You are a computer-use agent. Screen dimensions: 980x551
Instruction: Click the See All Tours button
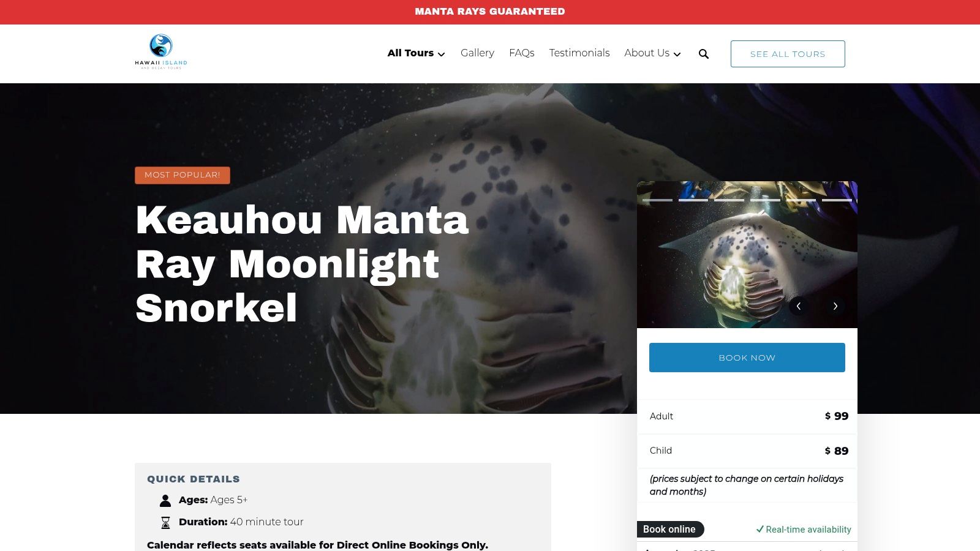click(788, 54)
